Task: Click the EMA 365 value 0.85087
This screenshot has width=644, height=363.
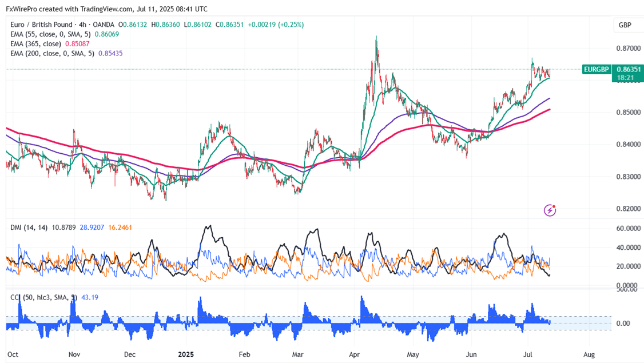Action: click(x=77, y=43)
